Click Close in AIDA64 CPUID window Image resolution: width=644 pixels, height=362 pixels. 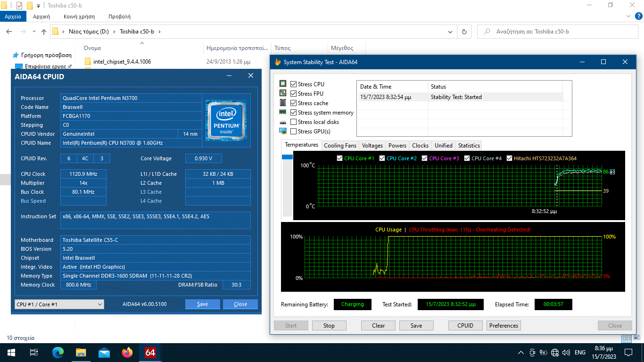point(240,304)
